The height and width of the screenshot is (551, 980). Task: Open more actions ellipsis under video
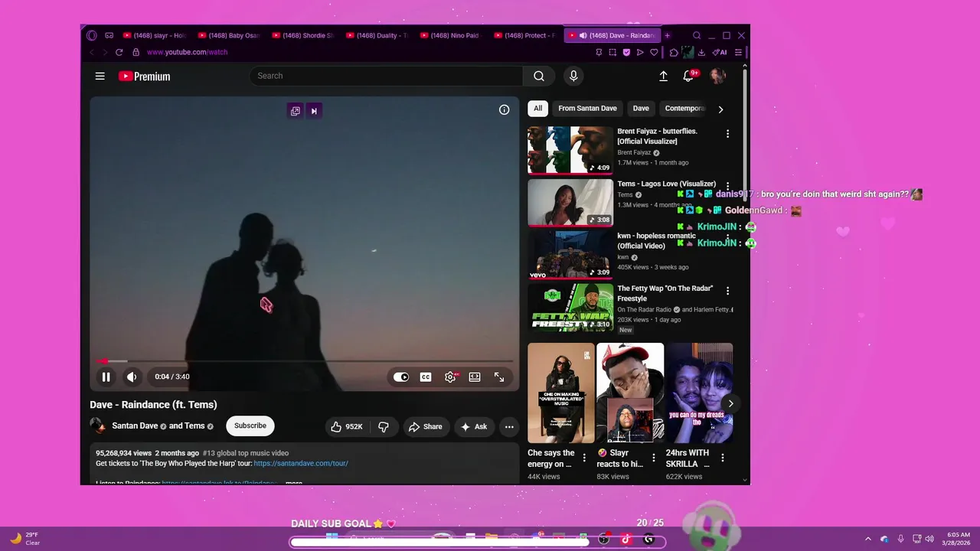tap(509, 426)
